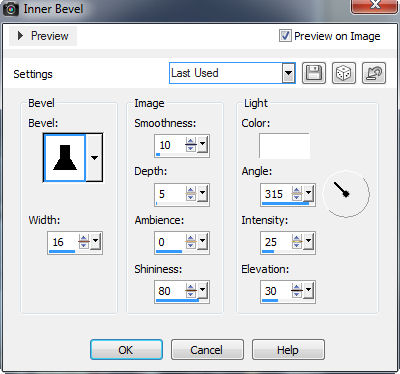400x374 pixels.
Task: Select the bevel shape preview thumbnail
Action: (x=65, y=158)
